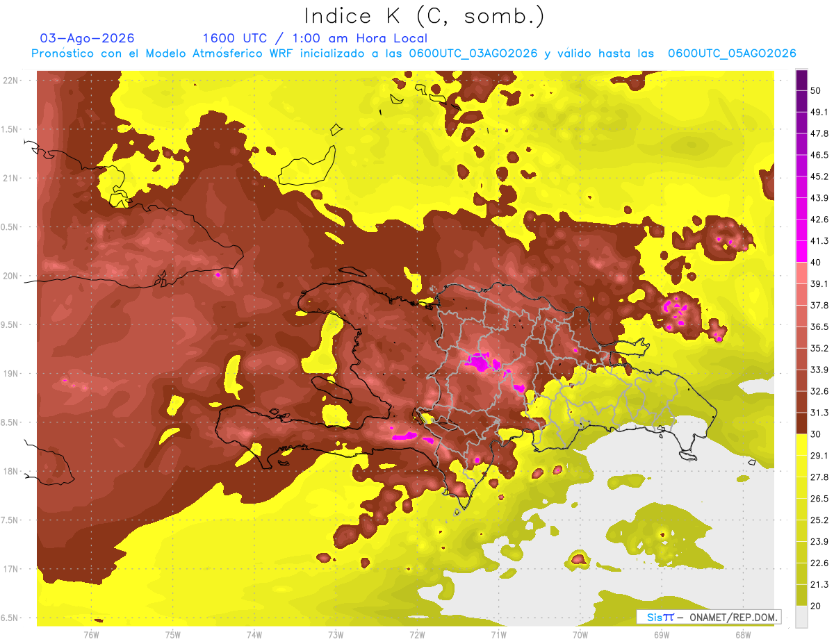Click the '18N' latitude label

[x=11, y=472]
